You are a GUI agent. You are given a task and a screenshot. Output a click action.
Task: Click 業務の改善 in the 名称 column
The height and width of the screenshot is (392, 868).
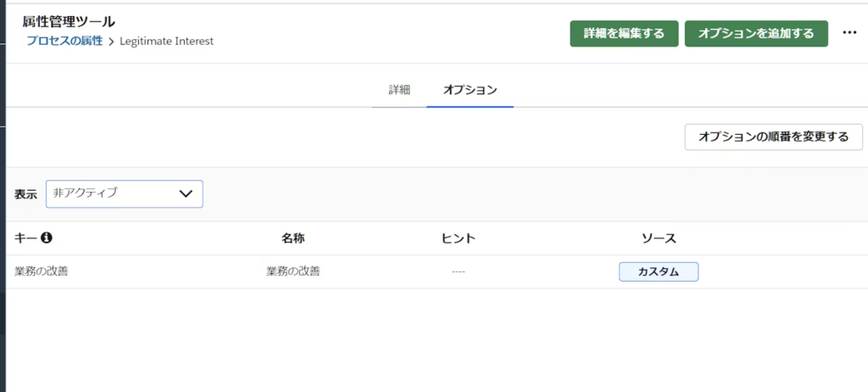point(292,272)
